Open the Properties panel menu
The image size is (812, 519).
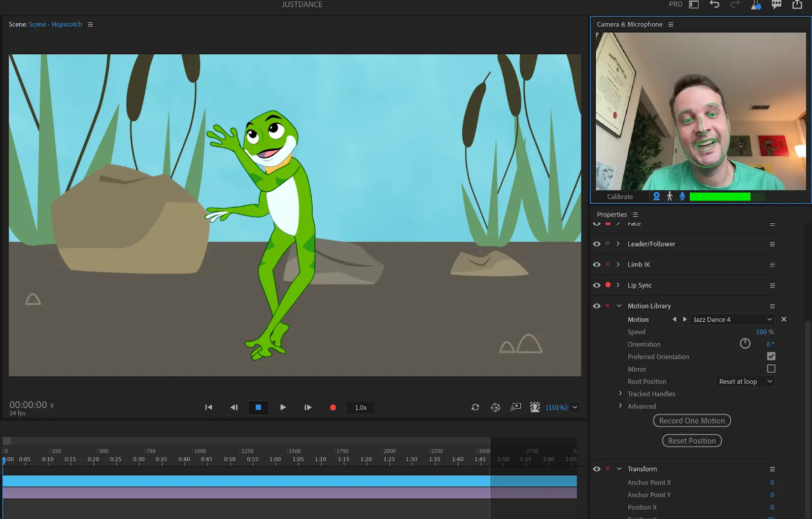[x=634, y=214]
